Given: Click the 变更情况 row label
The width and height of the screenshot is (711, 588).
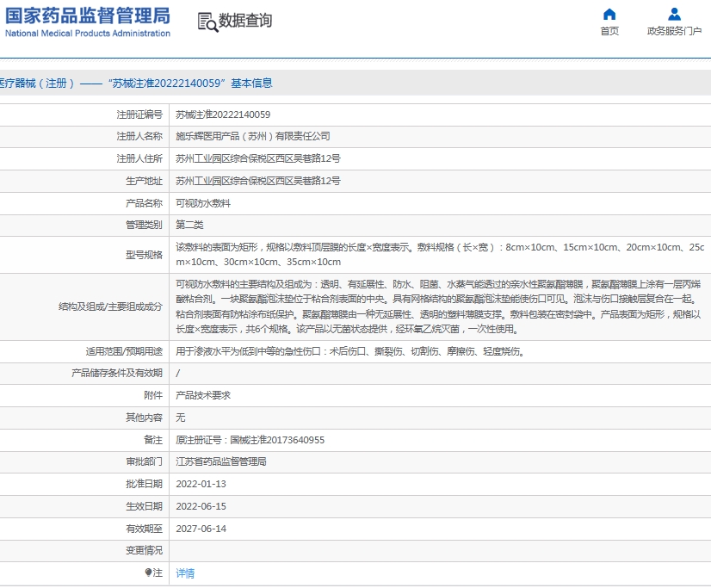Looking at the screenshot, I should [144, 550].
